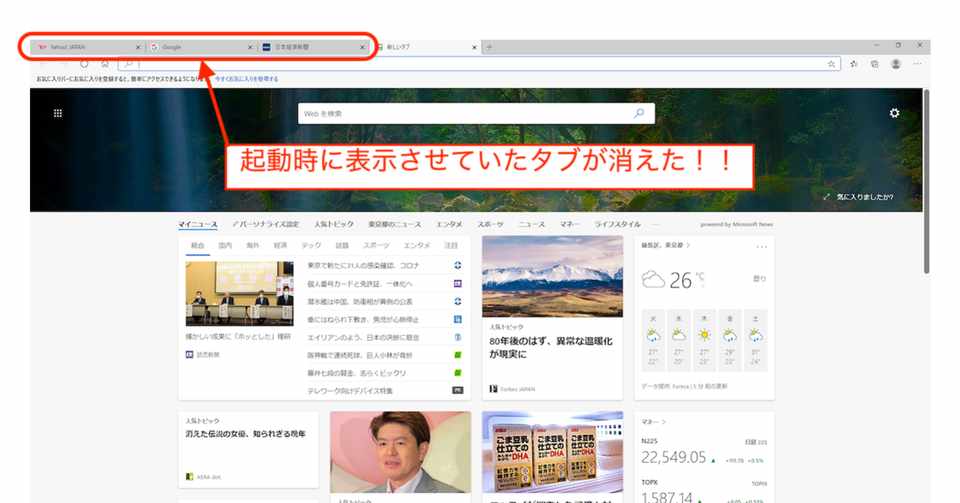
Task: Open the エイリアンのよう headline
Action: click(x=363, y=337)
